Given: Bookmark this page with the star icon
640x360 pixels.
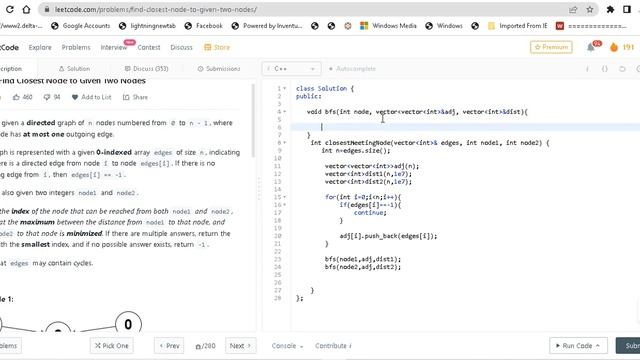Looking at the screenshot, I should (589, 9).
